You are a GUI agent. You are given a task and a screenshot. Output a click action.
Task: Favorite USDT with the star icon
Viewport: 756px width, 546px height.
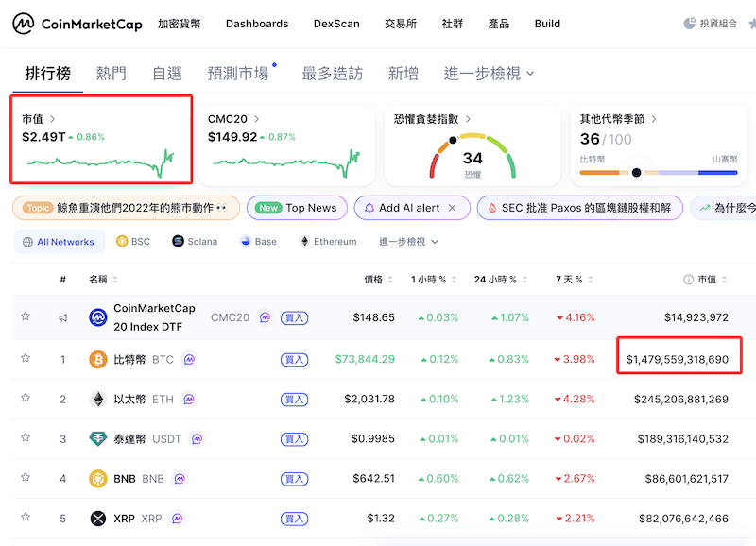(26, 437)
